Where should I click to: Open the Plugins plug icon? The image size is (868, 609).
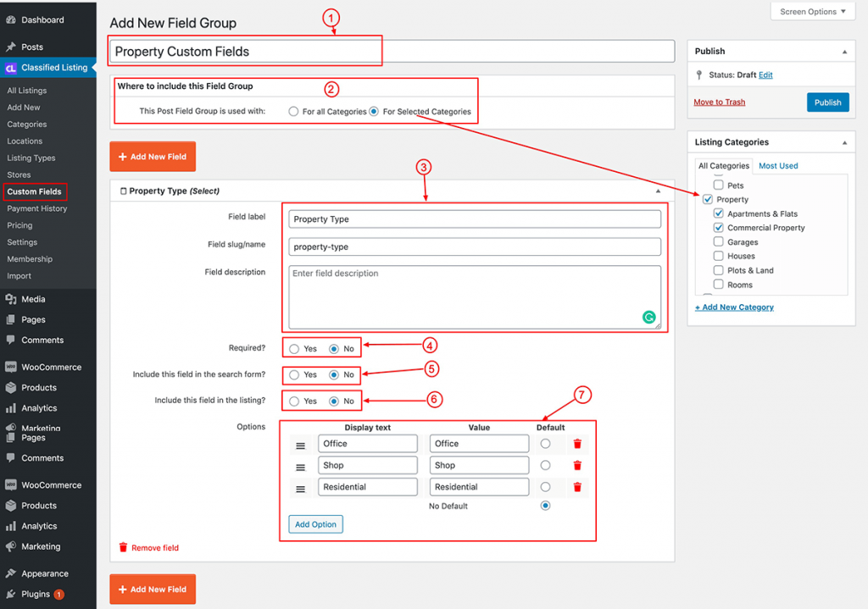pos(10,594)
